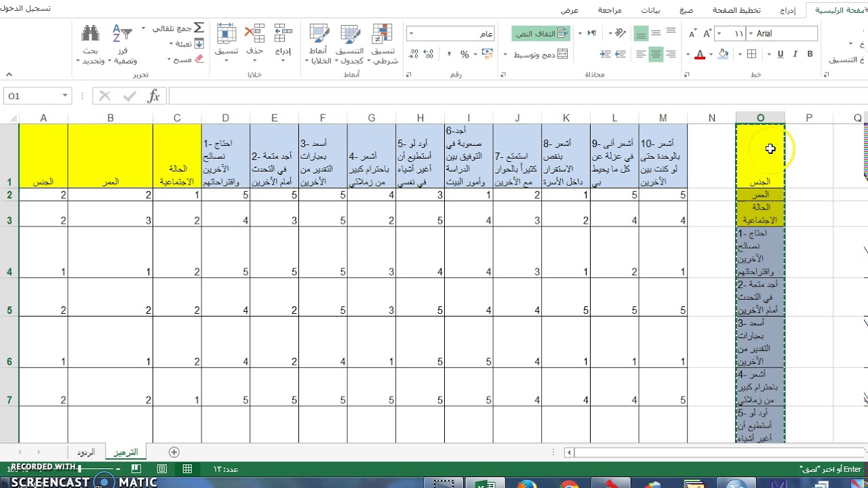Click the Increase Indent icon
The width and height of the screenshot is (868, 488).
coord(606,54)
